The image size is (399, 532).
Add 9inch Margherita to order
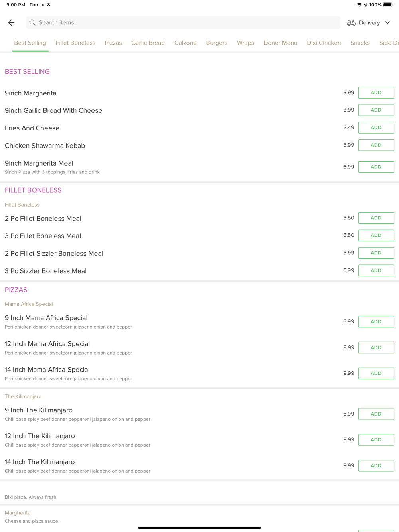coord(376,93)
